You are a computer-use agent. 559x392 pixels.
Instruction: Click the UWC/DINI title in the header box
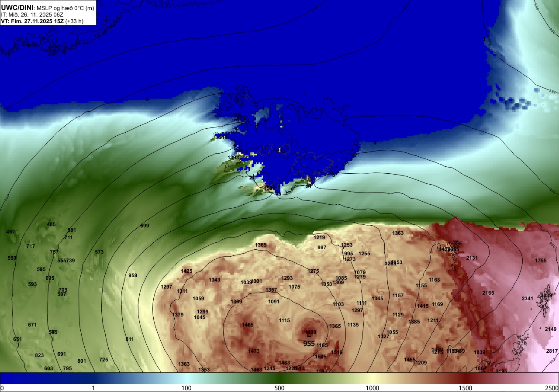[x=17, y=7]
